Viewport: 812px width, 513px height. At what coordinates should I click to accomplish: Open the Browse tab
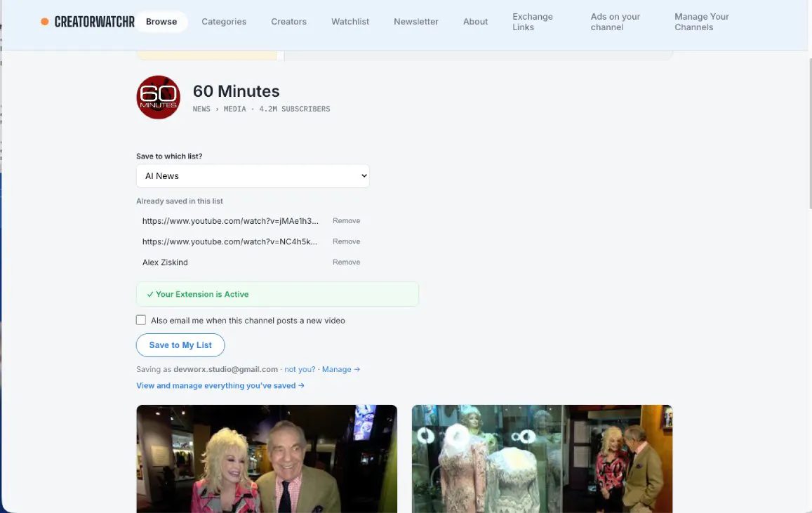coord(161,22)
